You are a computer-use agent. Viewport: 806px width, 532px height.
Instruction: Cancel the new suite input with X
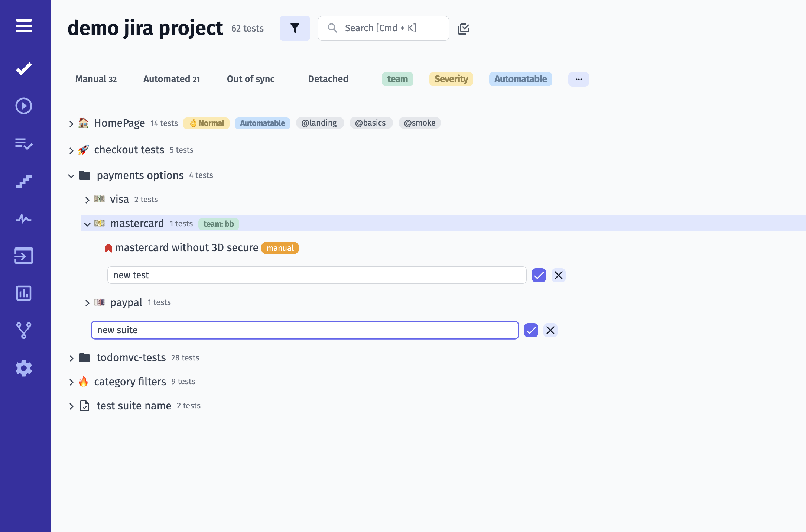[550, 330]
